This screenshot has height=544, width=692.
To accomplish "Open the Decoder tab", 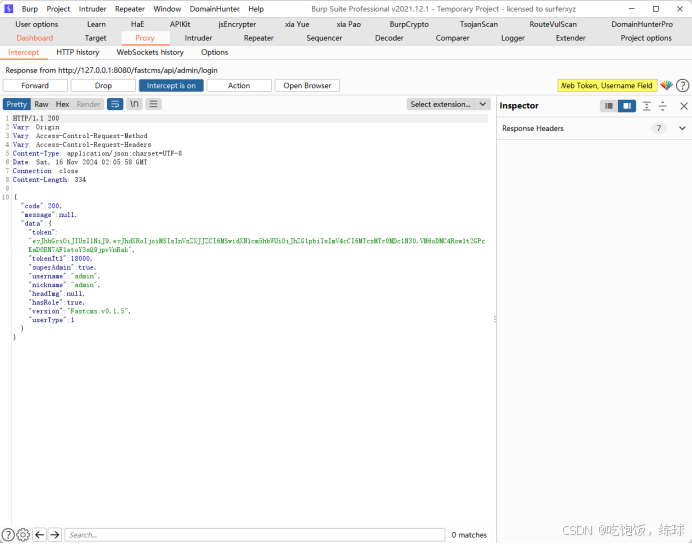I will click(389, 38).
